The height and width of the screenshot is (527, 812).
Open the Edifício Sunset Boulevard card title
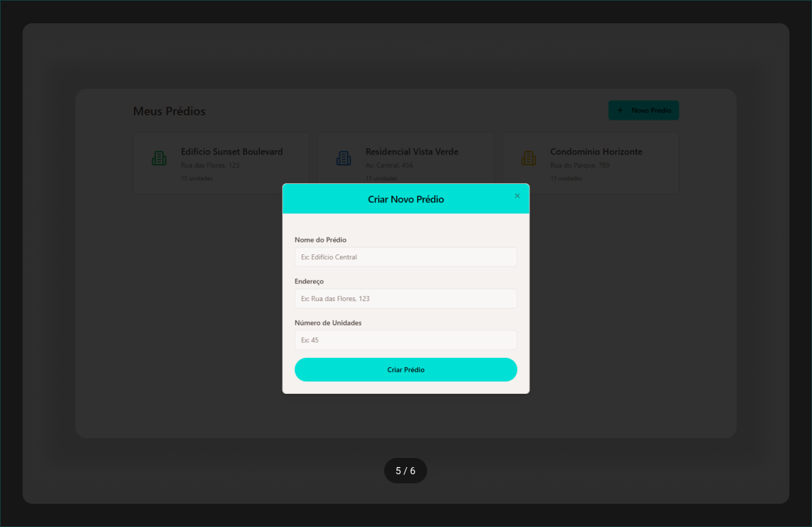tap(232, 151)
